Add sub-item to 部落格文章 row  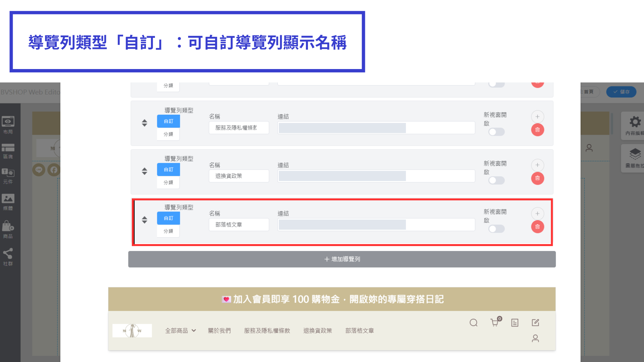(x=537, y=214)
